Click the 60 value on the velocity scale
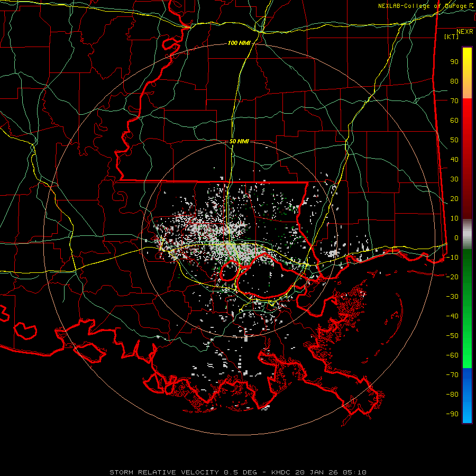 [454, 121]
